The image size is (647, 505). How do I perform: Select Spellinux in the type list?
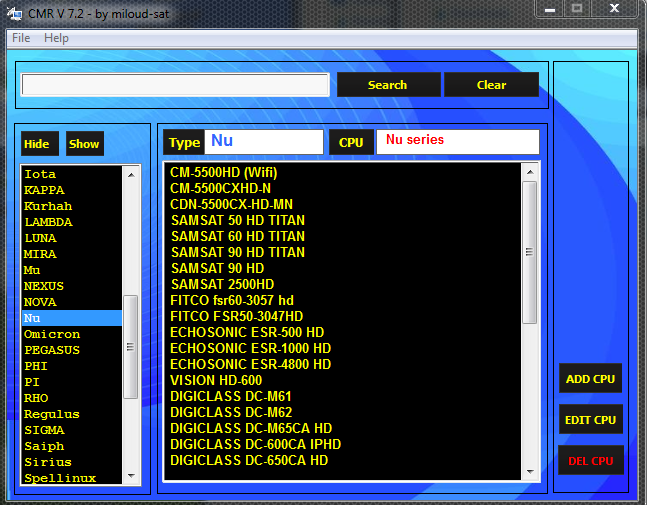[72, 477]
